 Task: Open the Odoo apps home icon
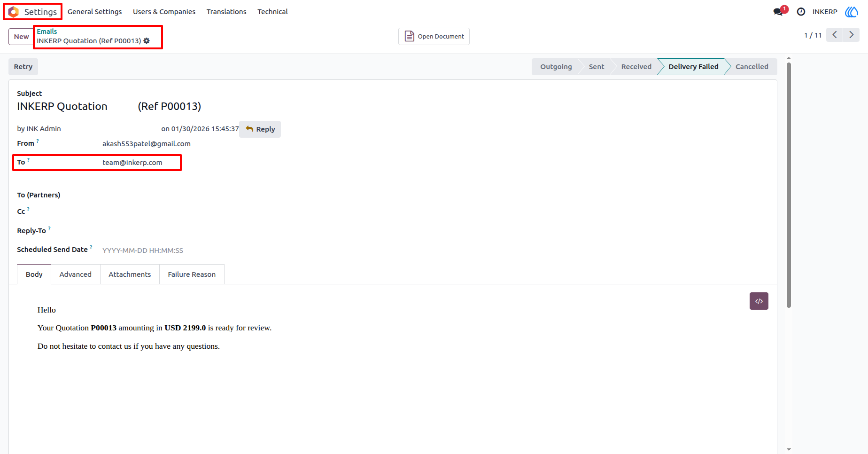[x=14, y=12]
